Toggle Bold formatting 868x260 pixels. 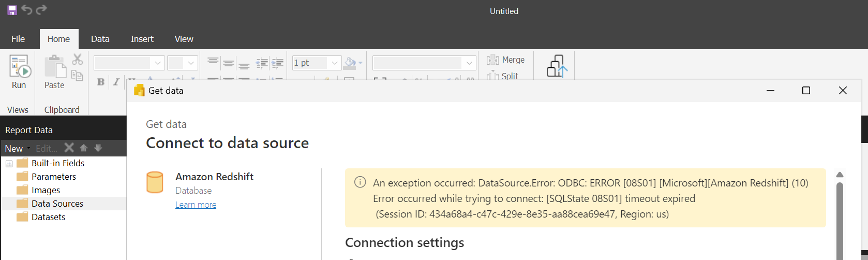tap(101, 82)
